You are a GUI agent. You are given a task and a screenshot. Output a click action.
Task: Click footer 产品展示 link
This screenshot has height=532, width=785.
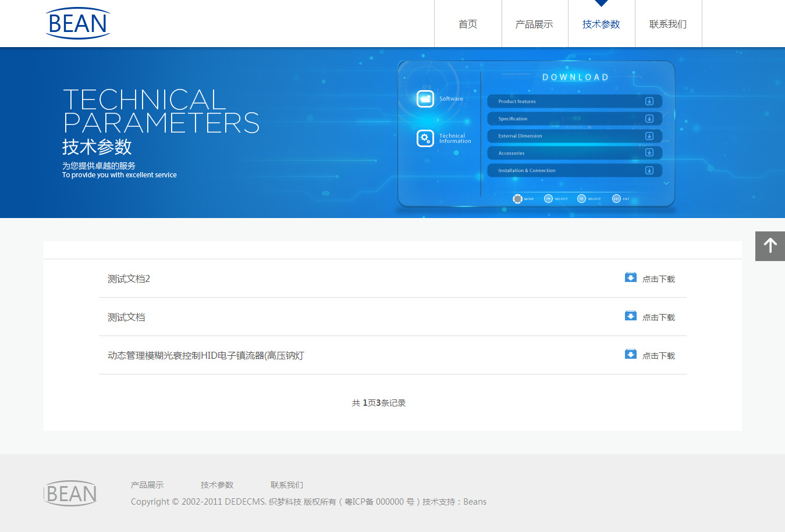click(x=147, y=485)
